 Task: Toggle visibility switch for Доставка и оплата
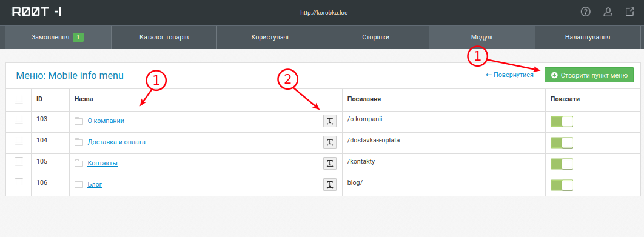click(562, 143)
